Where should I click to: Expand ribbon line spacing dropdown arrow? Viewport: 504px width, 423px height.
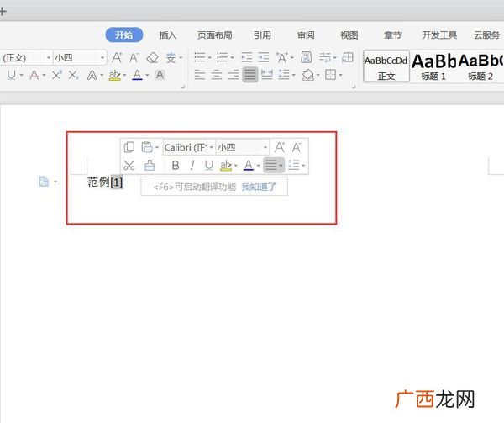coord(293,76)
